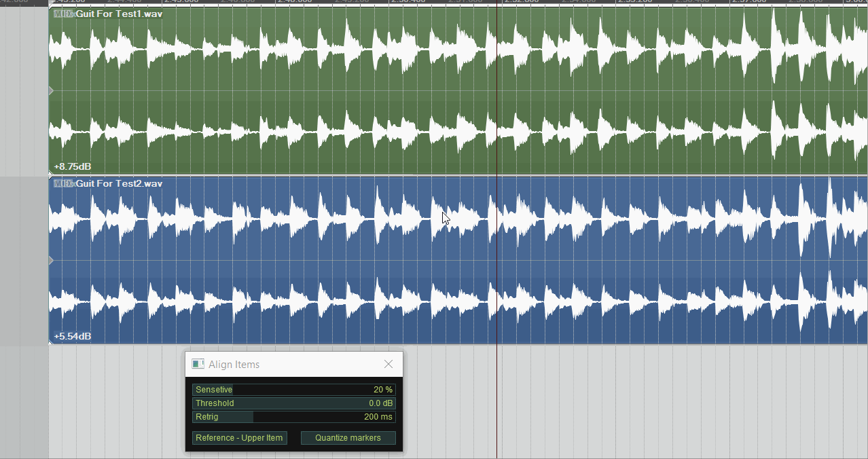868x459 pixels.
Task: Click the Align Items title bar text
Action: pos(234,365)
